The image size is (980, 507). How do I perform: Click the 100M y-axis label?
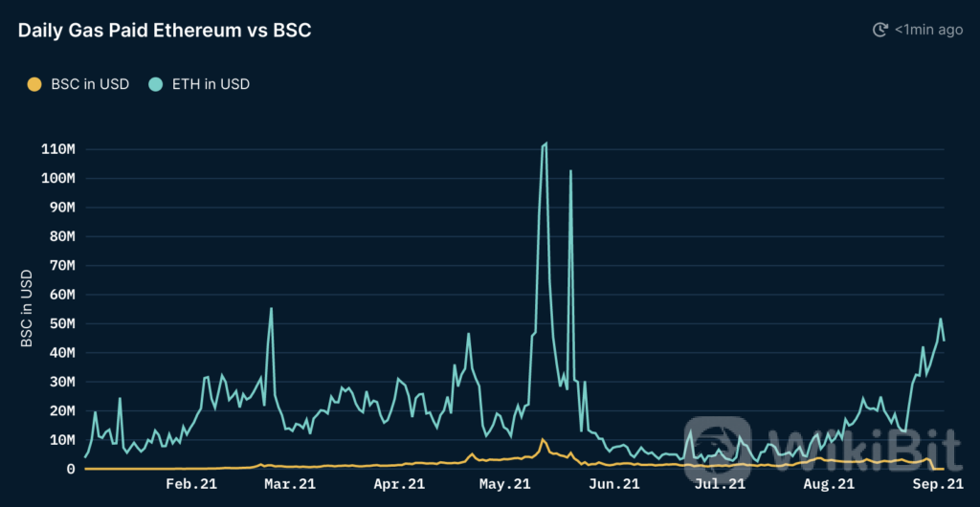[x=57, y=179]
